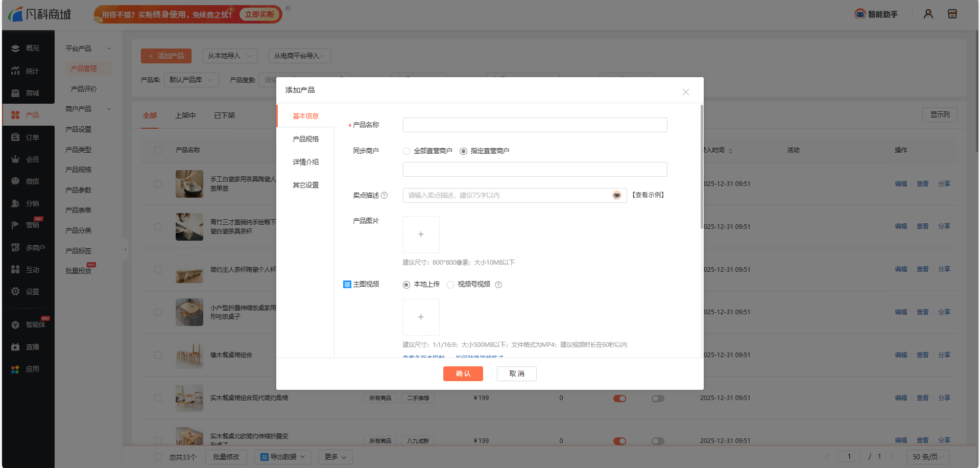The width and height of the screenshot is (980, 468).
Task: Click the 智能助手 robot icon
Action: (860, 14)
